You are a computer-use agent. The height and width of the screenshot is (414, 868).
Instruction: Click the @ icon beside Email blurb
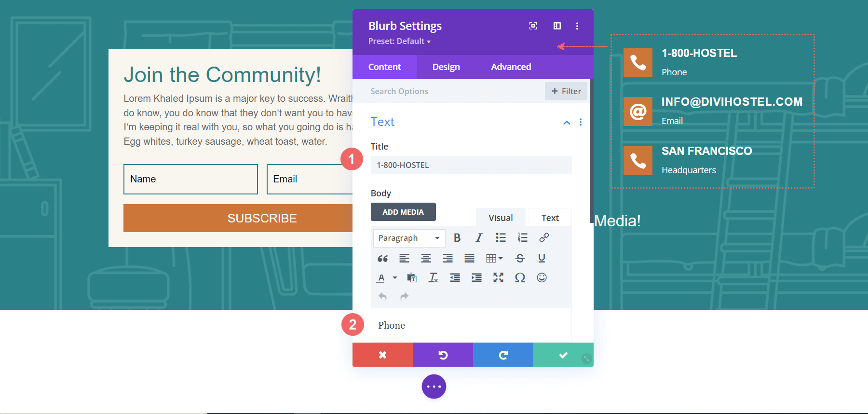638,111
